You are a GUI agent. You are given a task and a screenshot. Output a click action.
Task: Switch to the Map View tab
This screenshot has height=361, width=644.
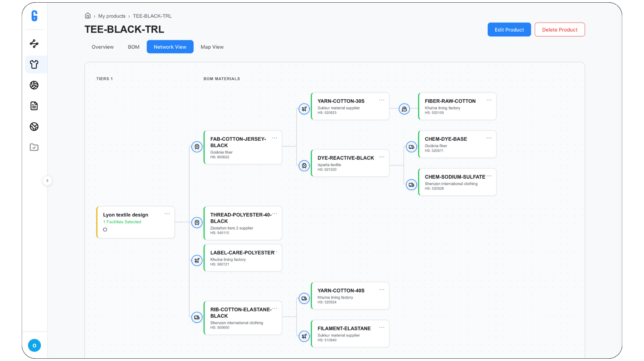(x=212, y=47)
